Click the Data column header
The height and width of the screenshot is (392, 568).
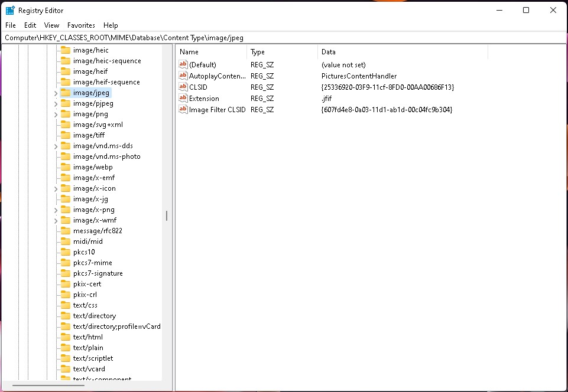pos(402,52)
